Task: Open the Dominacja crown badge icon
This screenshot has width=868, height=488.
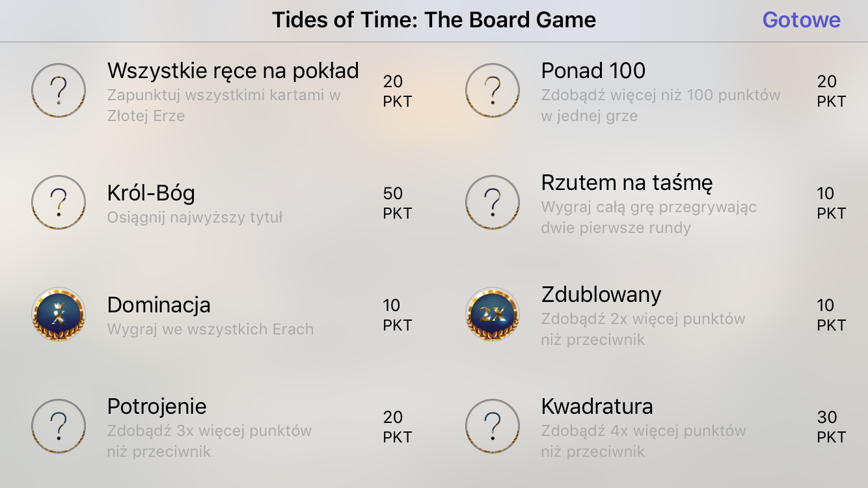Action: 59,315
